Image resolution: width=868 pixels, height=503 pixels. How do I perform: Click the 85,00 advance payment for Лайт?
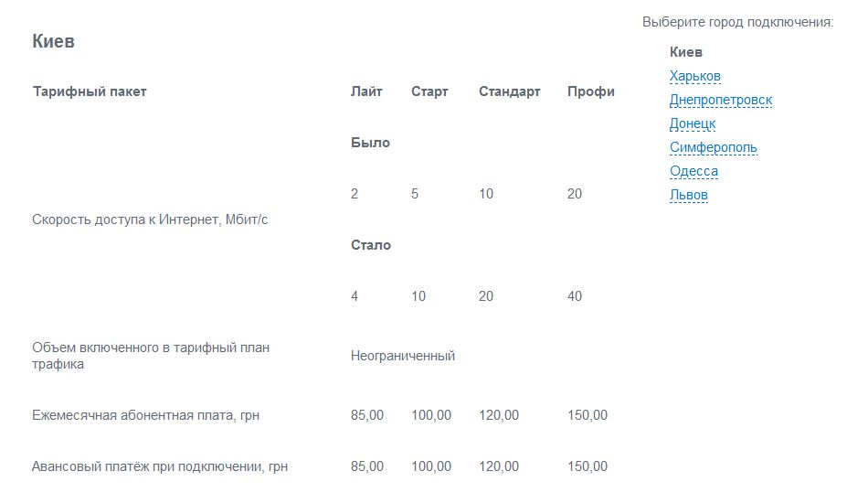[367, 466]
